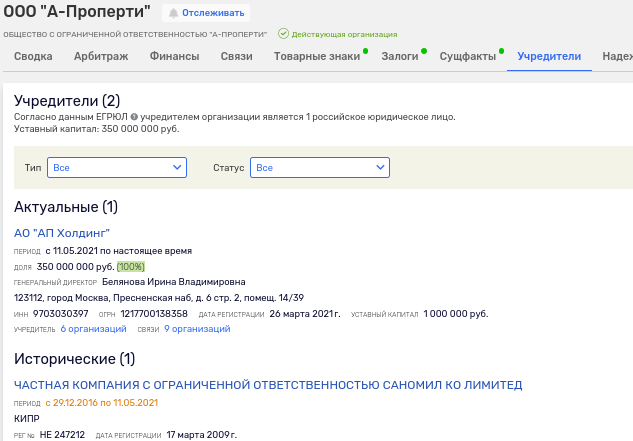Open the Финансы tab
Screen dimensions: 633x441
(x=174, y=56)
